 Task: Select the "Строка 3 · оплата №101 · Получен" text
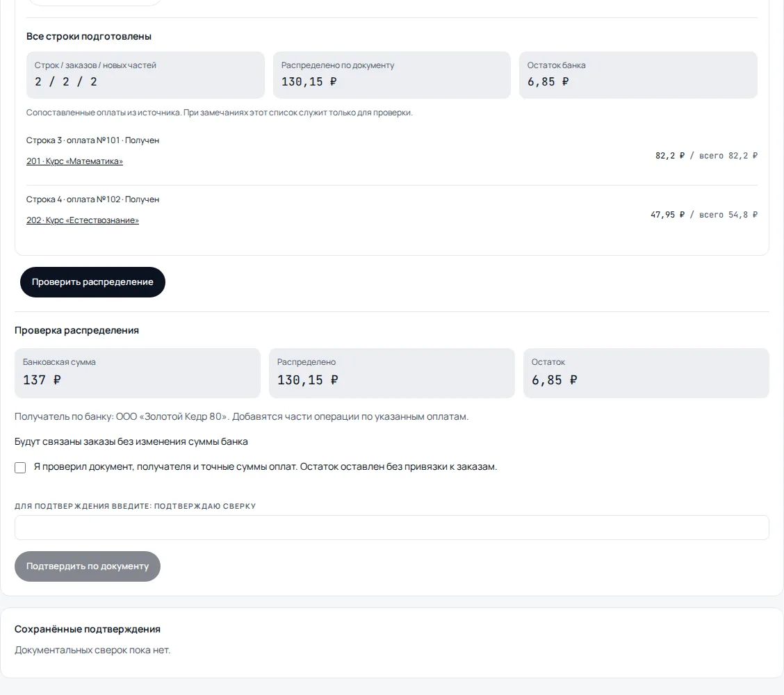[x=92, y=140]
